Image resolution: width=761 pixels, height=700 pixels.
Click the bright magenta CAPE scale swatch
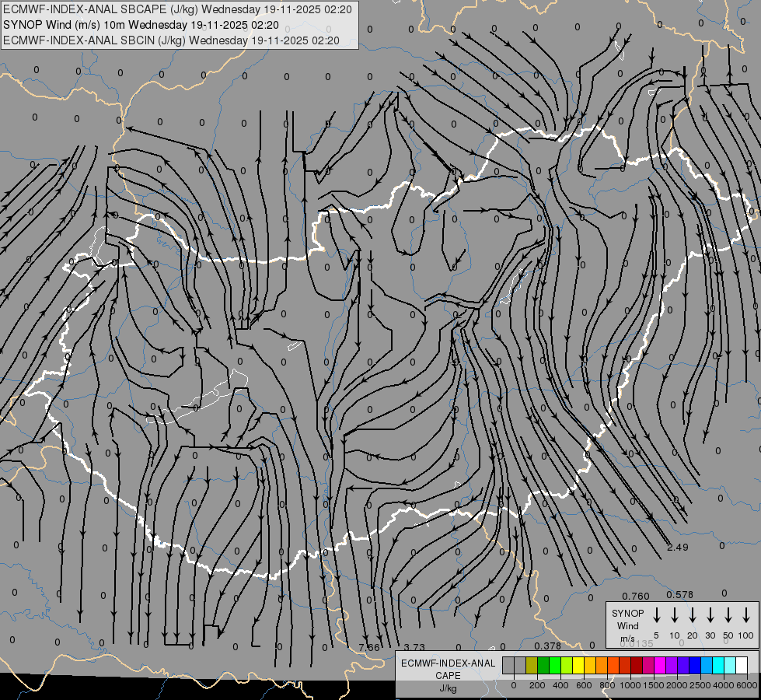(x=661, y=665)
